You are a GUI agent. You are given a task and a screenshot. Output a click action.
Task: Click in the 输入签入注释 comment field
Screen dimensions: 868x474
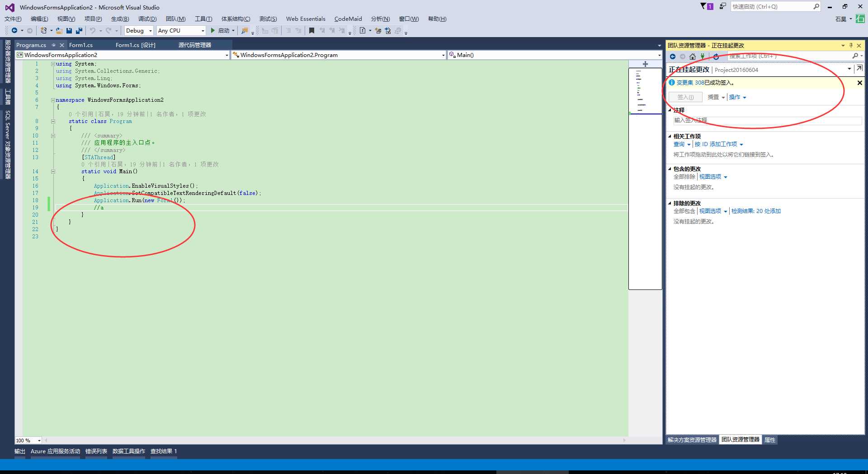(x=768, y=120)
